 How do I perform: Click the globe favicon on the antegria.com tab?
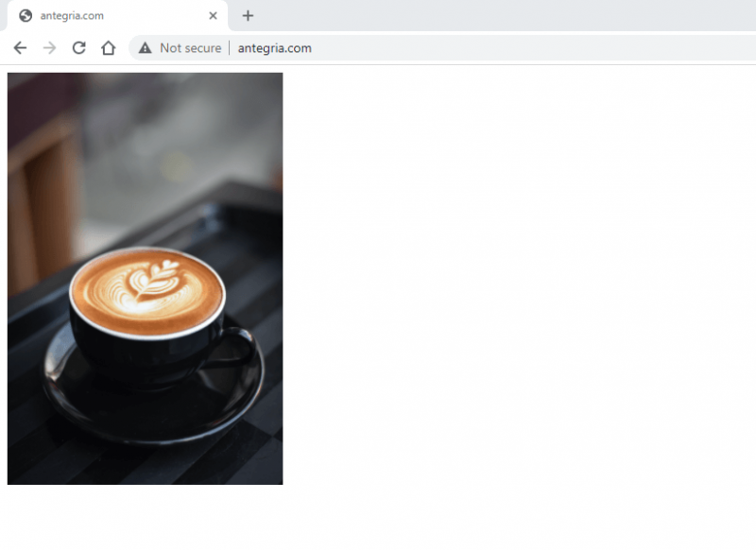click(x=23, y=15)
